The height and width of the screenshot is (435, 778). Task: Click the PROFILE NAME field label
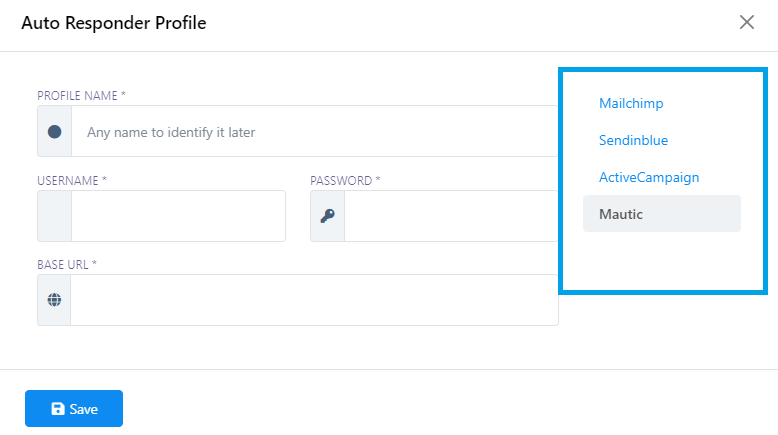pyautogui.click(x=81, y=96)
